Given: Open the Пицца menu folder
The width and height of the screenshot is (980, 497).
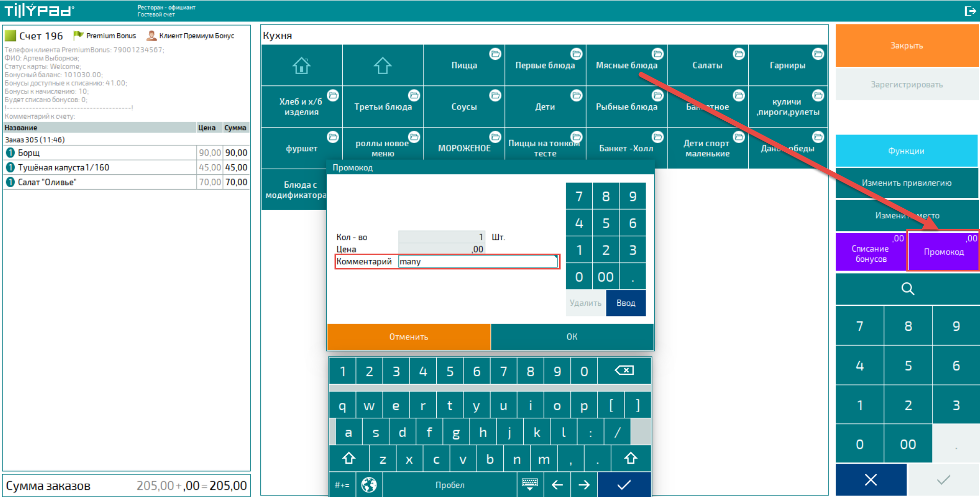Looking at the screenshot, I should click(x=464, y=65).
